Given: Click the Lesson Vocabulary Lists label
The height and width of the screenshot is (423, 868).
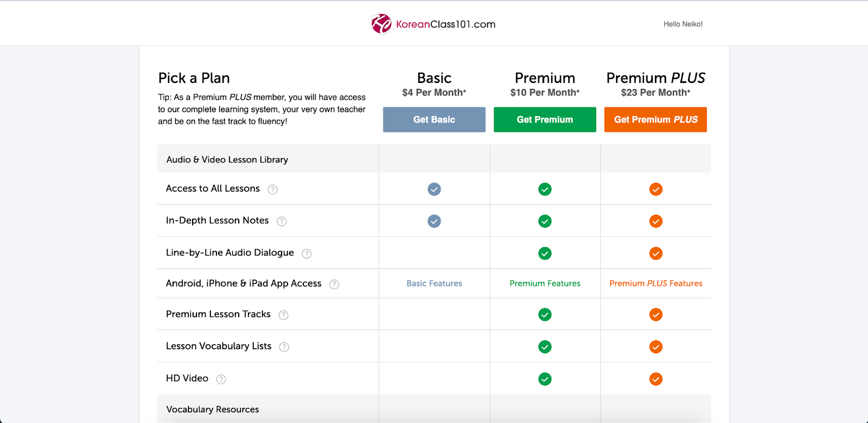Looking at the screenshot, I should click(219, 346).
